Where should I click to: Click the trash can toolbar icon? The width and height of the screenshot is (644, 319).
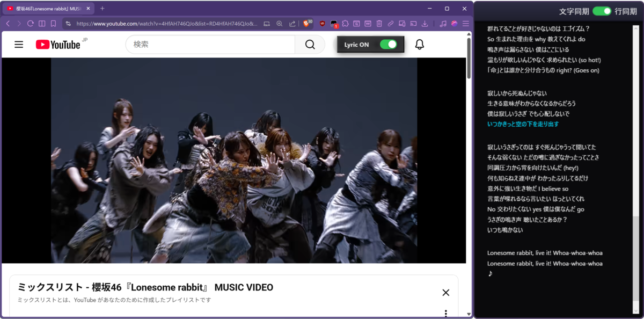pyautogui.click(x=379, y=24)
